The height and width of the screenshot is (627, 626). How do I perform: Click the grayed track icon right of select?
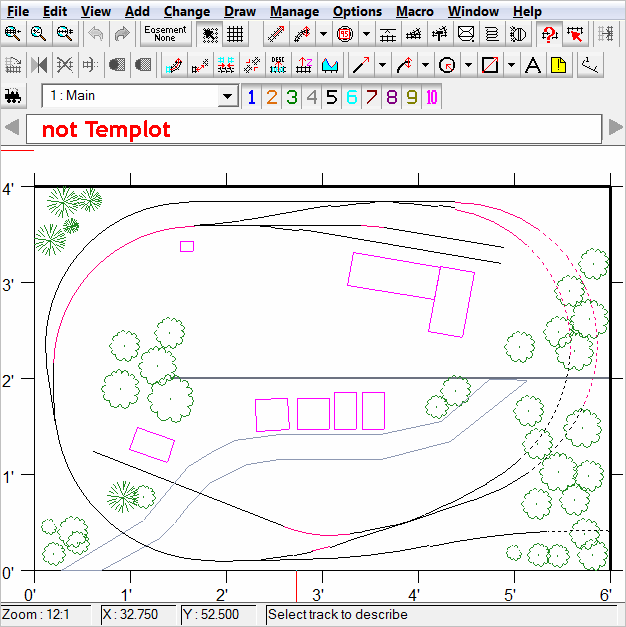(606, 34)
